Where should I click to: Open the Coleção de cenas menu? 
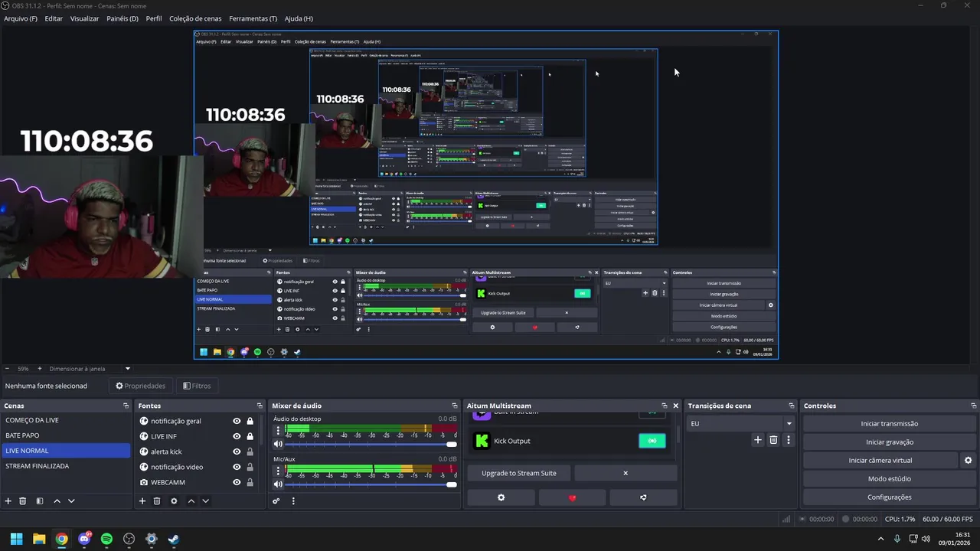coord(195,18)
